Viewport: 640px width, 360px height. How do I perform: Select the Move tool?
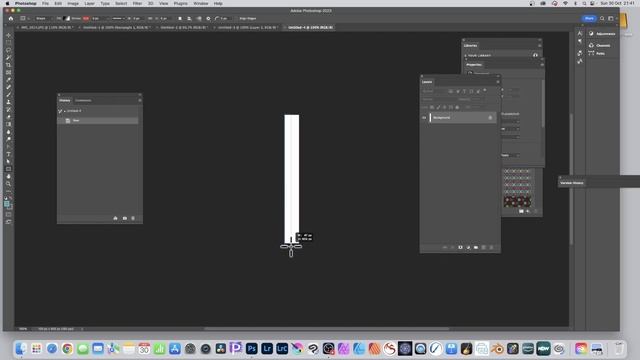[9, 36]
